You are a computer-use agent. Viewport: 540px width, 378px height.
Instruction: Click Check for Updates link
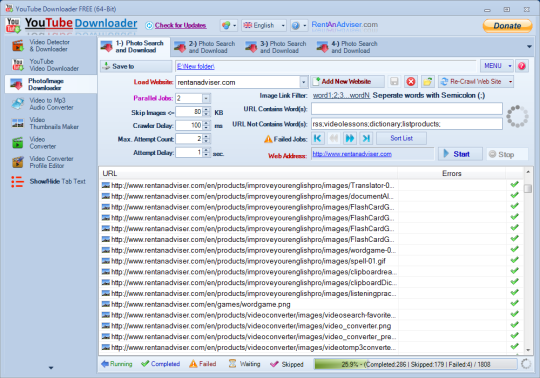point(180,25)
